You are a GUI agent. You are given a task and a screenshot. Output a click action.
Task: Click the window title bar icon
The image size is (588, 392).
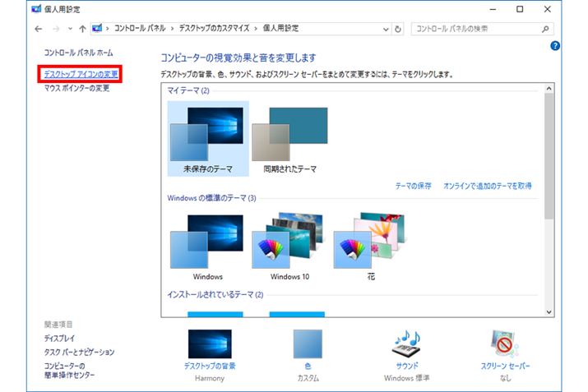click(x=36, y=8)
